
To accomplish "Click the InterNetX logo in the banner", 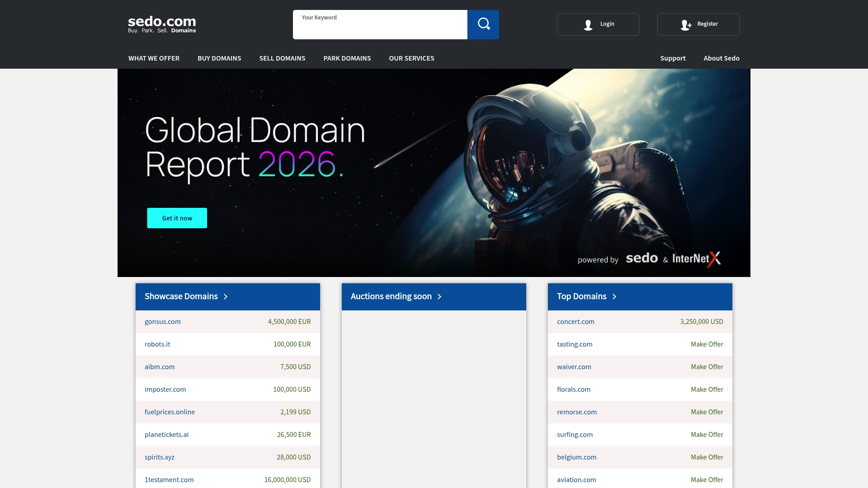I will click(695, 258).
